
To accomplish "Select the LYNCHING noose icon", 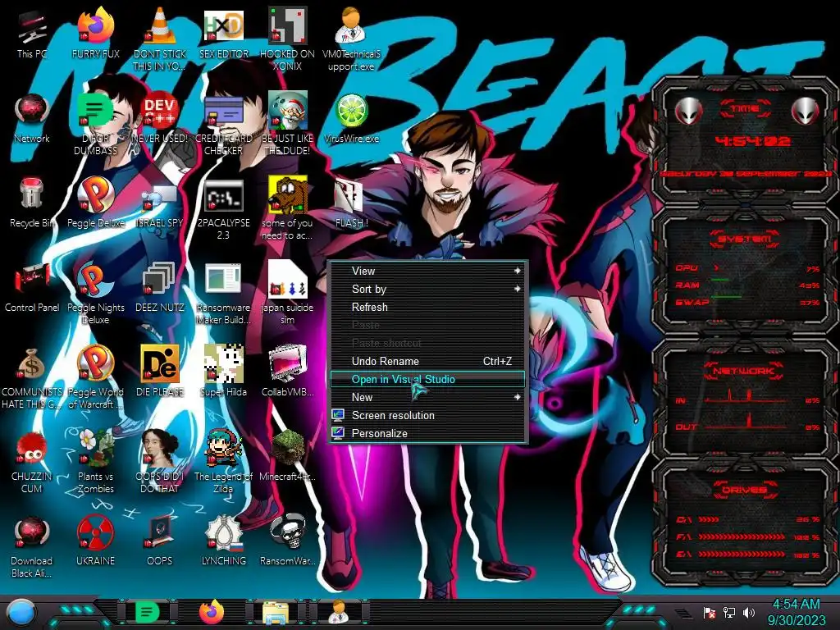I will 223,541.
